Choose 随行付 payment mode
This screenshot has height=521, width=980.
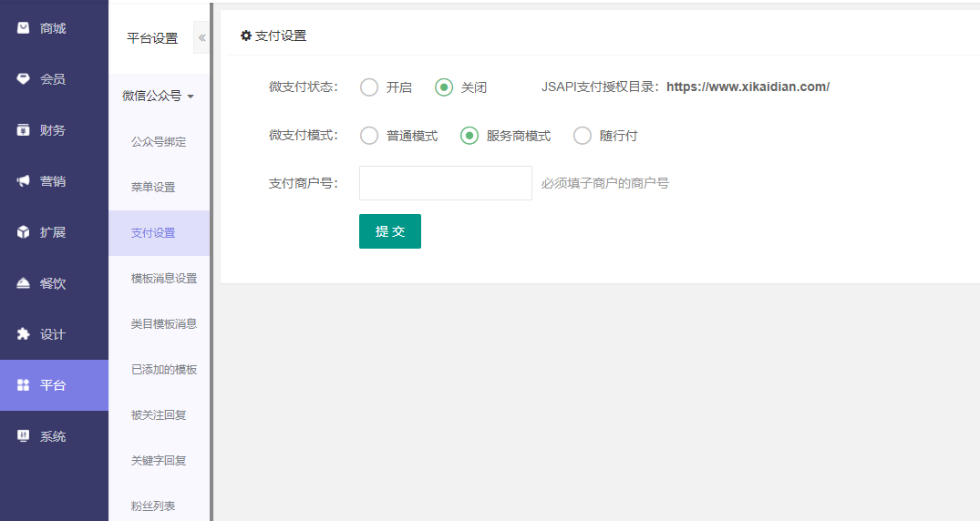coord(582,136)
